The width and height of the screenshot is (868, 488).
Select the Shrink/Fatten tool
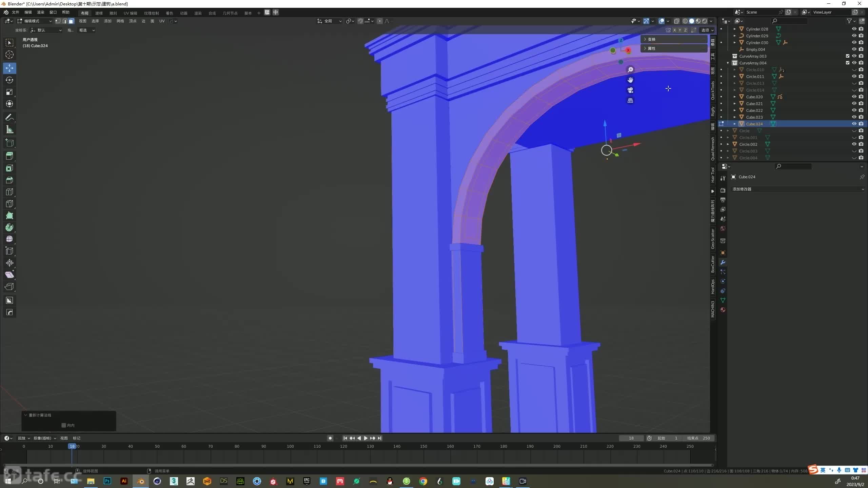[x=9, y=263]
